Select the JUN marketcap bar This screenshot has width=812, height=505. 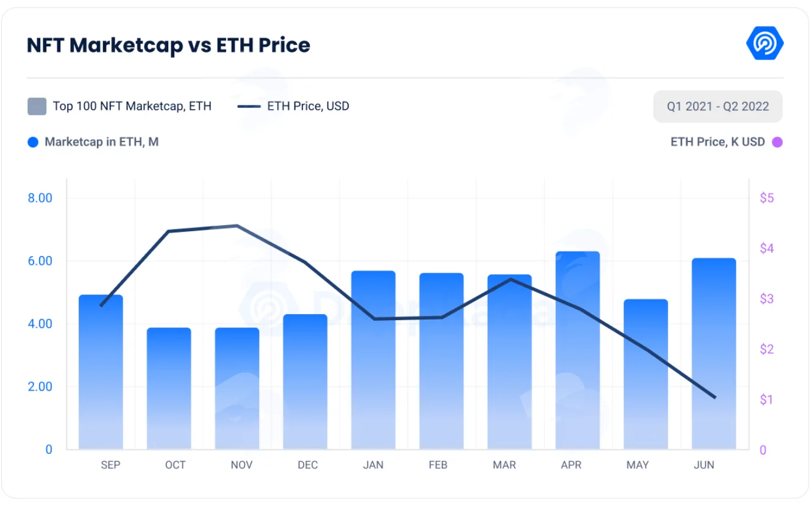(714, 354)
